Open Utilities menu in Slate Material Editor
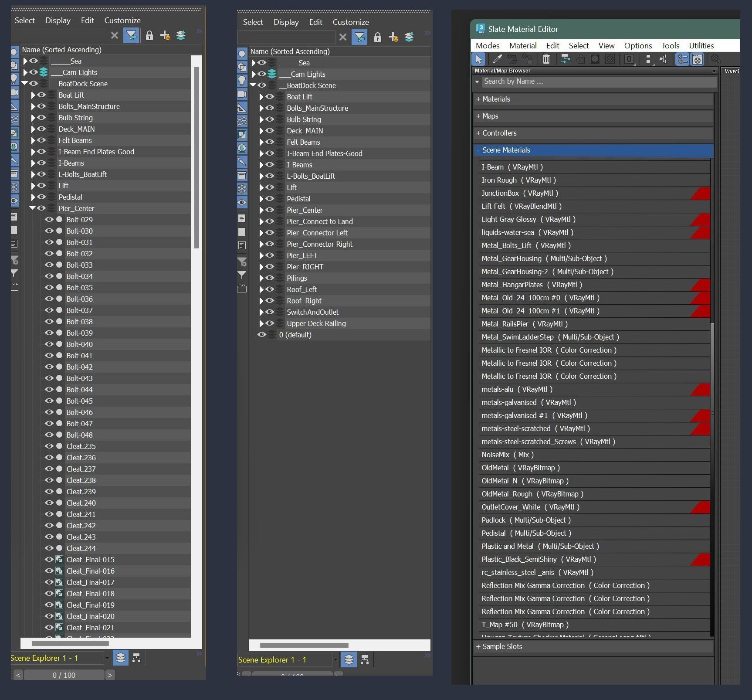 [701, 46]
